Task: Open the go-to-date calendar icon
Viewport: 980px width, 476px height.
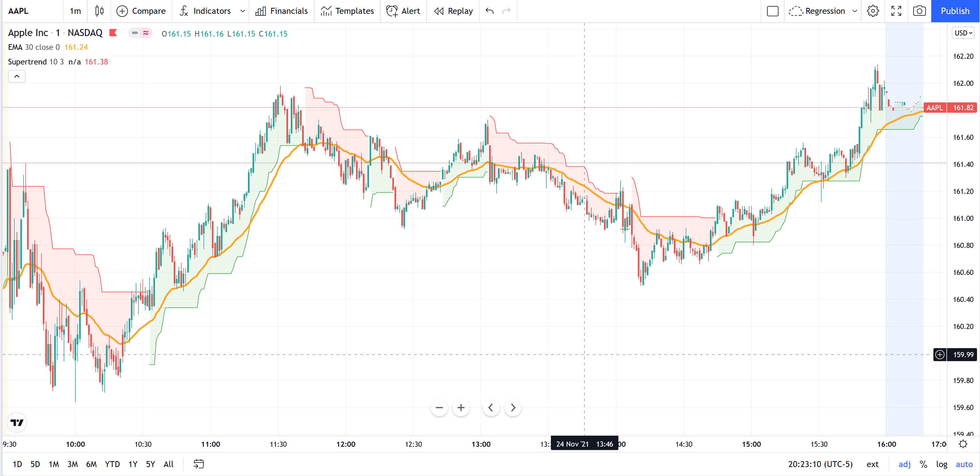Action: click(x=199, y=464)
